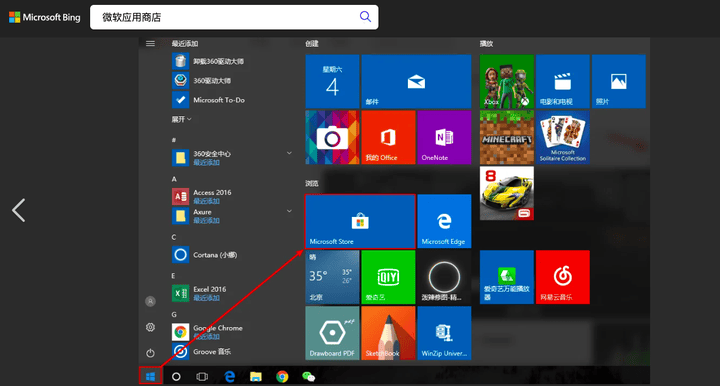The image size is (720, 386).
Task: Open the dark tile with circle icon
Action: click(x=444, y=277)
